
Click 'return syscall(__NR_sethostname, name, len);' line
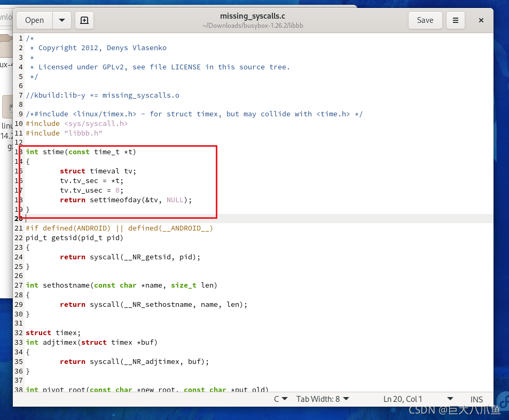(153, 304)
